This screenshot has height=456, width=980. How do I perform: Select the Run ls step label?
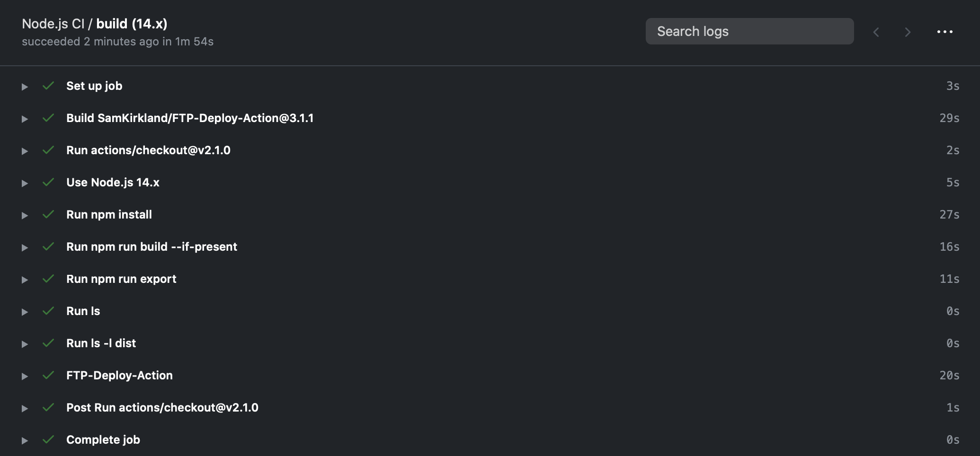[x=83, y=311]
